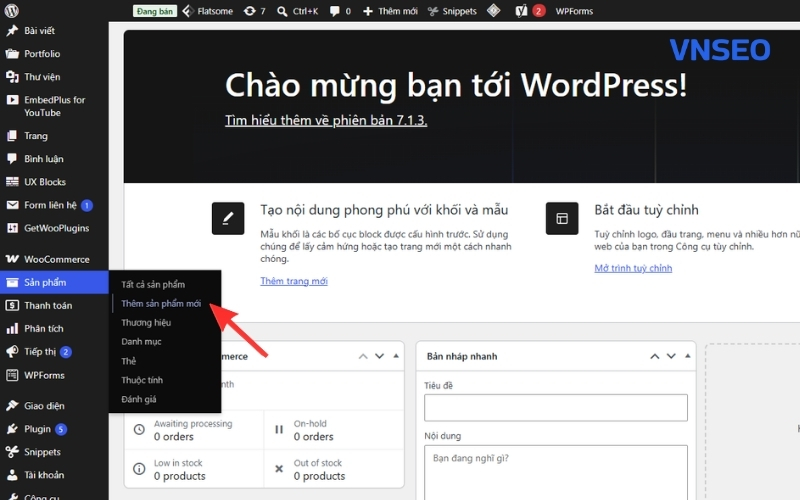800x500 pixels.
Task: Choose Thương hiệu submenu item
Action: (x=146, y=322)
